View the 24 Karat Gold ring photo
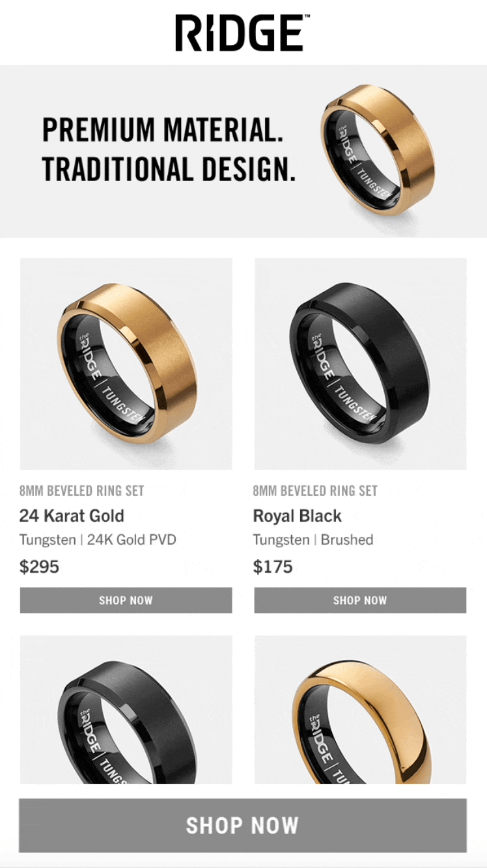This screenshot has height=868, width=487. pyautogui.click(x=126, y=364)
